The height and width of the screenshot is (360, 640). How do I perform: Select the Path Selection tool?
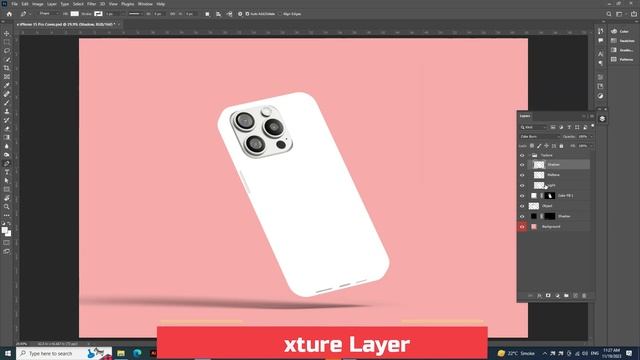tap(7, 180)
